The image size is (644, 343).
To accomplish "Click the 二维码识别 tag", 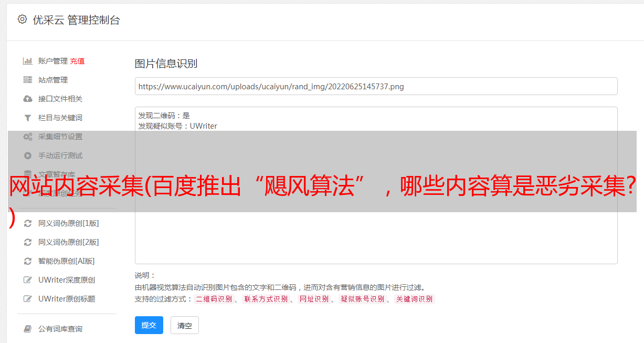I will pos(214,299).
